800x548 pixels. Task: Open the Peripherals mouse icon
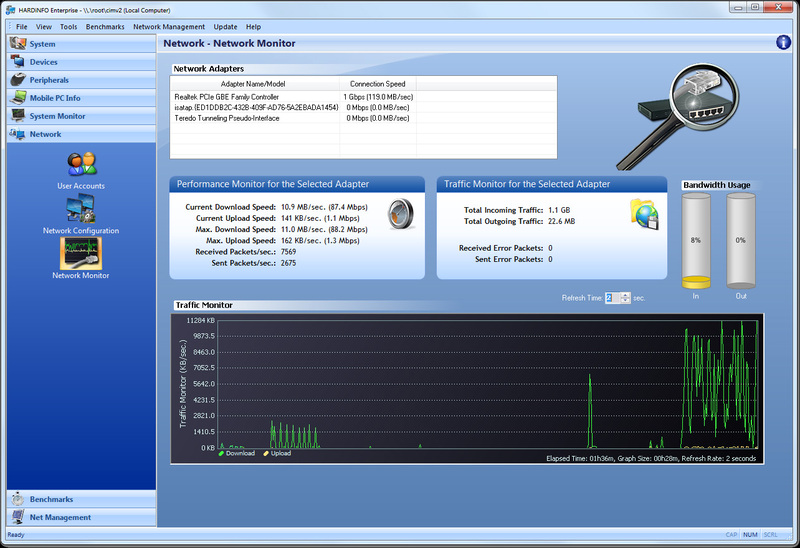coord(18,80)
